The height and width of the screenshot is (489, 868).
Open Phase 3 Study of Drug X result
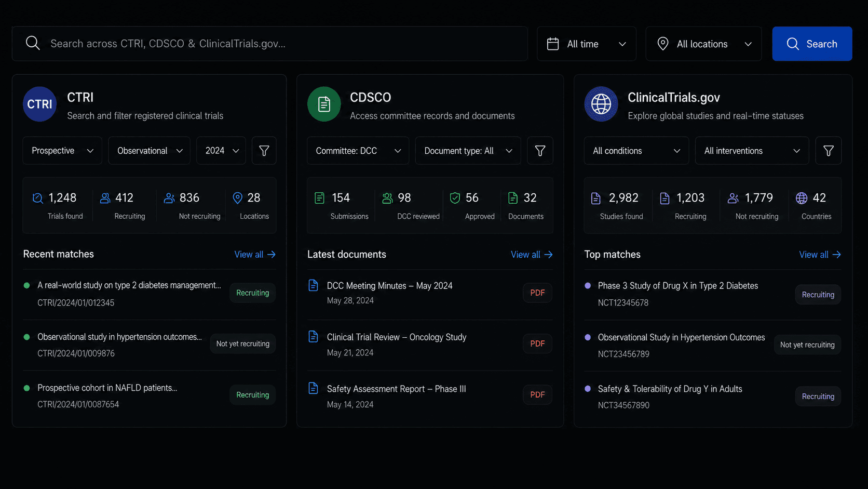[x=677, y=286]
